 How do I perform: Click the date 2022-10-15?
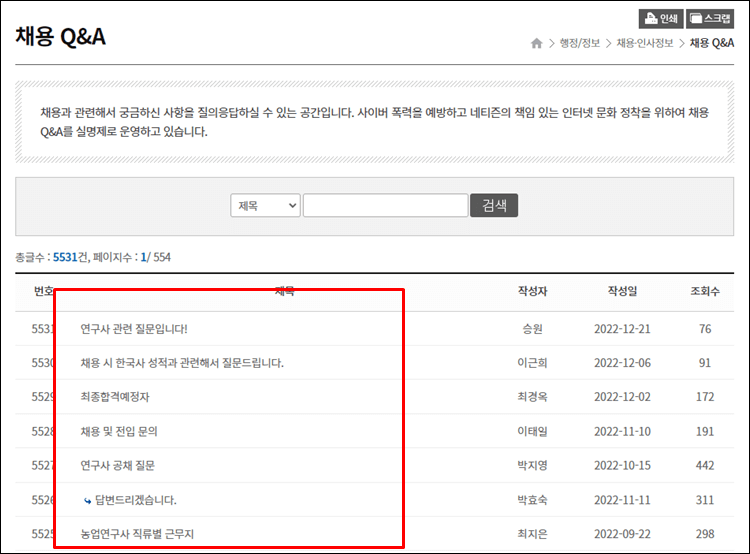tap(622, 465)
